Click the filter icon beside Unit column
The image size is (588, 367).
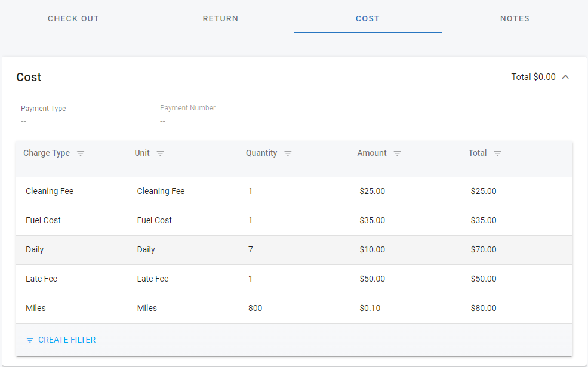coord(160,153)
